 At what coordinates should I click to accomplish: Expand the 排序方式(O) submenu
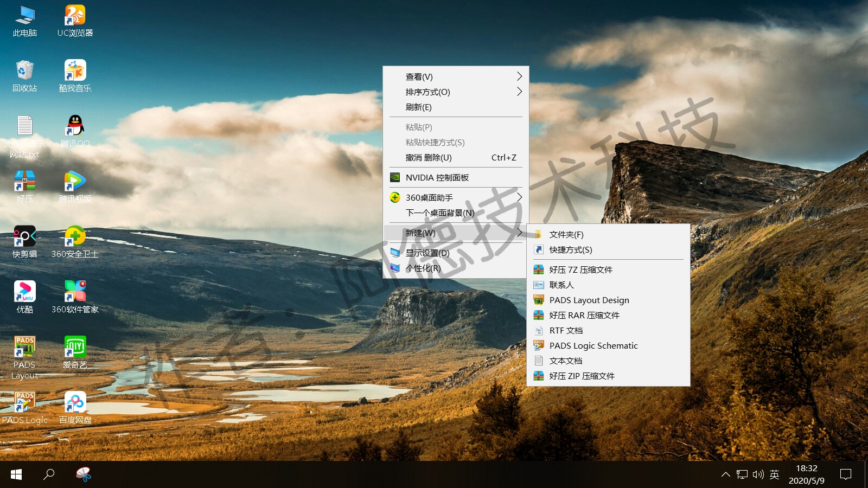point(456,92)
